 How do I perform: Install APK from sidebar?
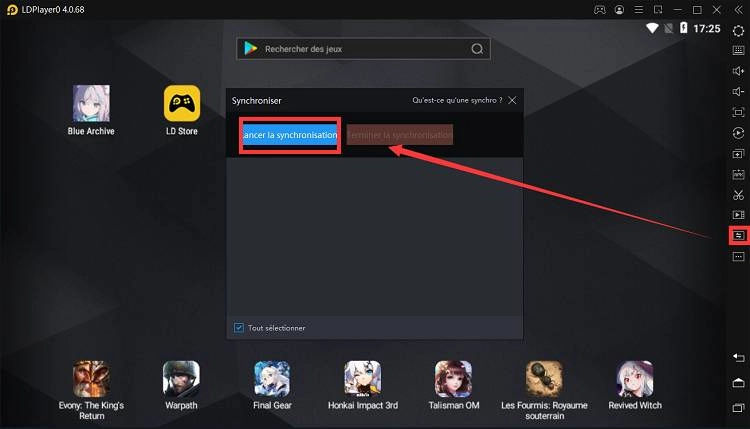pyautogui.click(x=739, y=175)
